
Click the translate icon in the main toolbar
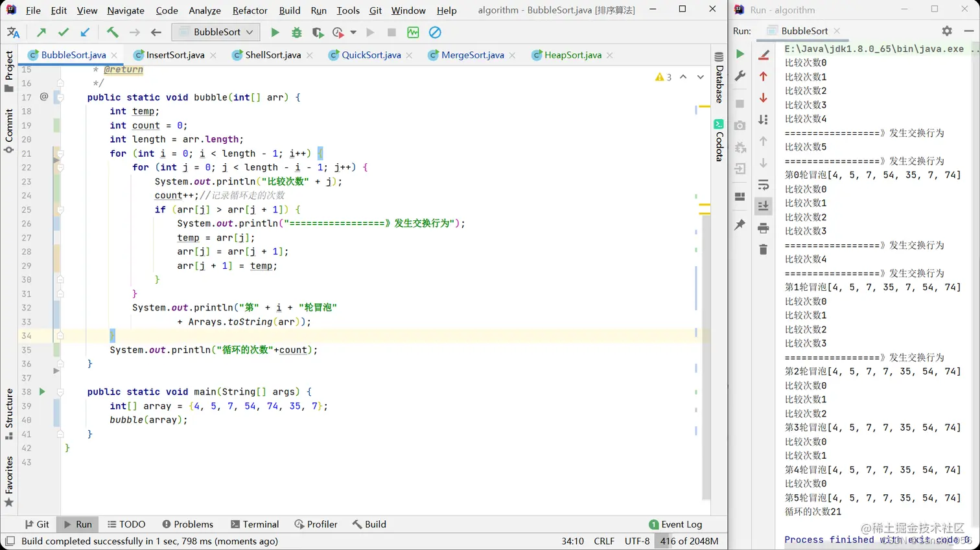(x=13, y=32)
